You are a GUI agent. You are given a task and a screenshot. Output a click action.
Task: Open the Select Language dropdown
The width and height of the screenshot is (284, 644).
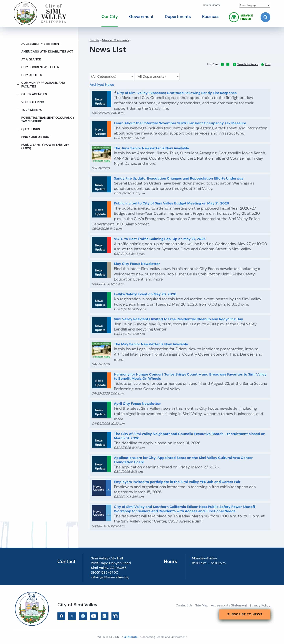pos(255,5)
